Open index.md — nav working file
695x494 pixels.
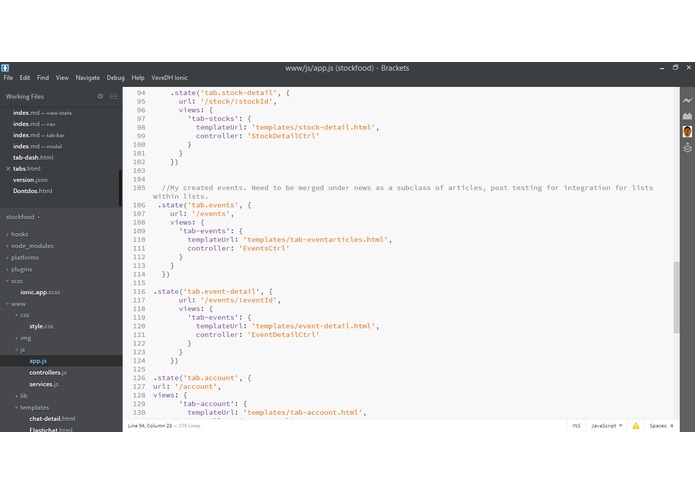[34, 124]
